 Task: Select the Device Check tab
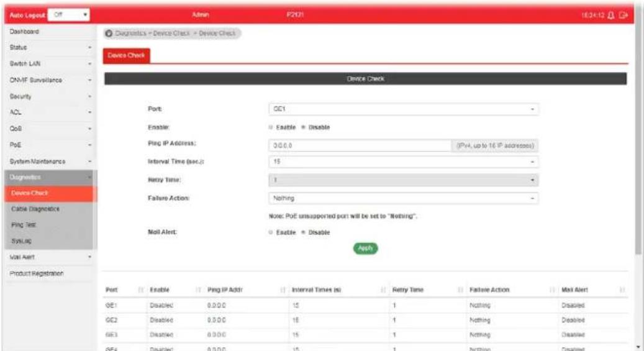127,55
